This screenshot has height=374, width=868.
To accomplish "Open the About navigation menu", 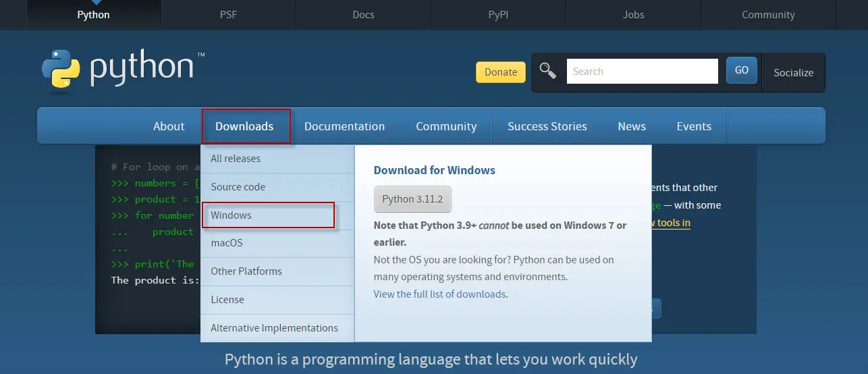I will click(x=169, y=126).
